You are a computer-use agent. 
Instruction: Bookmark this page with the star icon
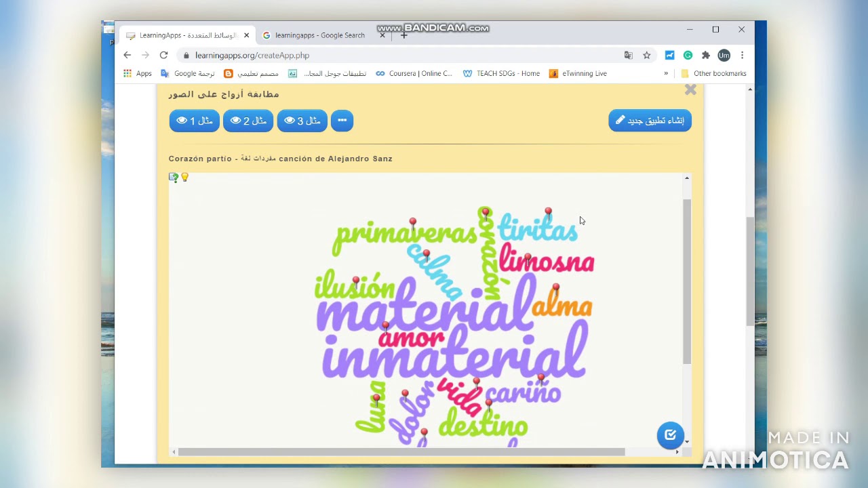coord(647,55)
